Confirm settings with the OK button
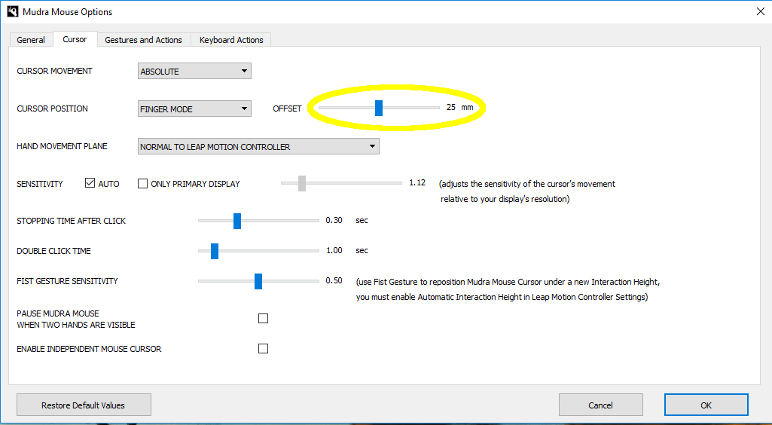 [x=706, y=405]
